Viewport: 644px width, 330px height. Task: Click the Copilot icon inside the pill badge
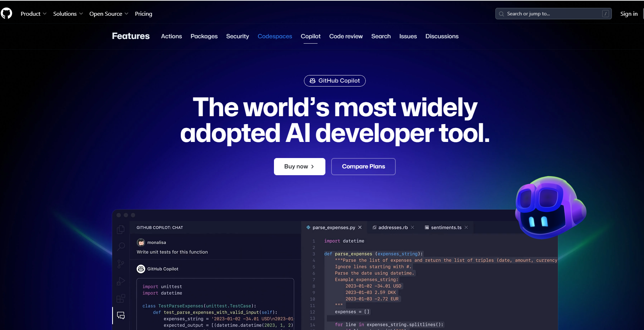(313, 81)
